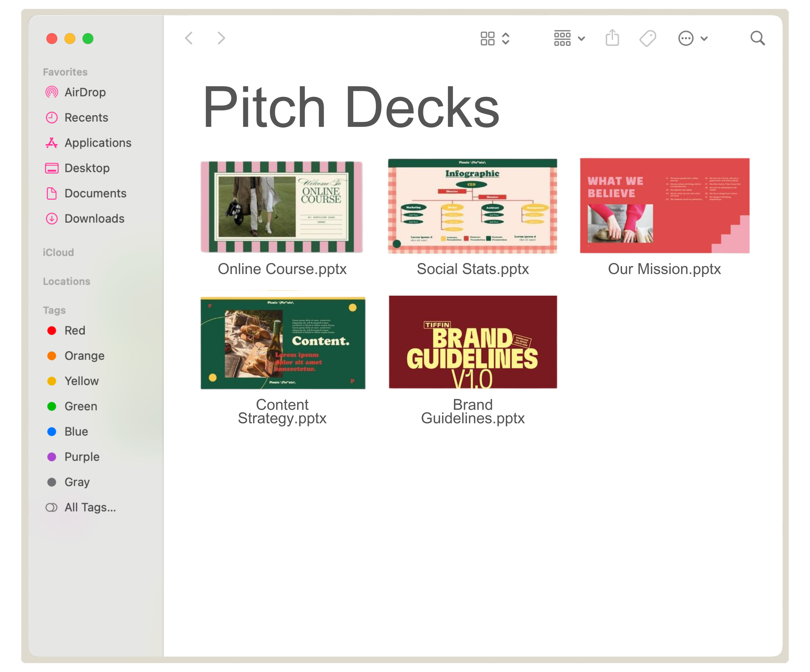
Task: Select Applications in Favorites sidebar
Action: click(x=98, y=143)
